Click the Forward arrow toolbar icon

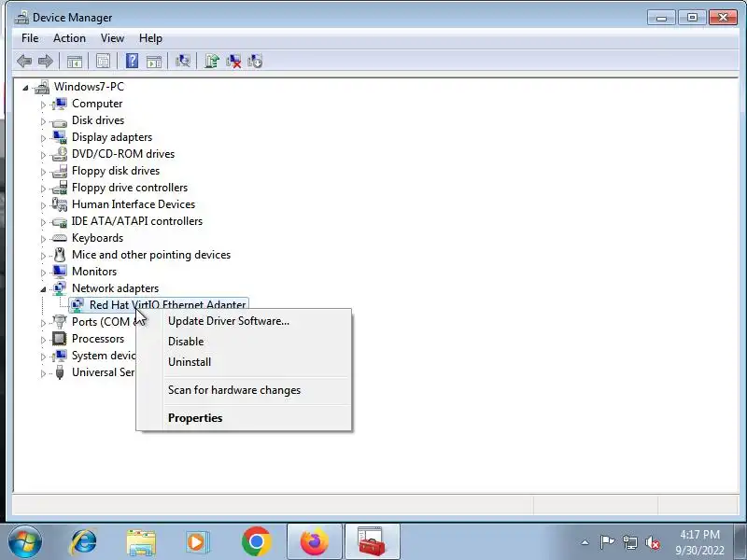point(45,61)
